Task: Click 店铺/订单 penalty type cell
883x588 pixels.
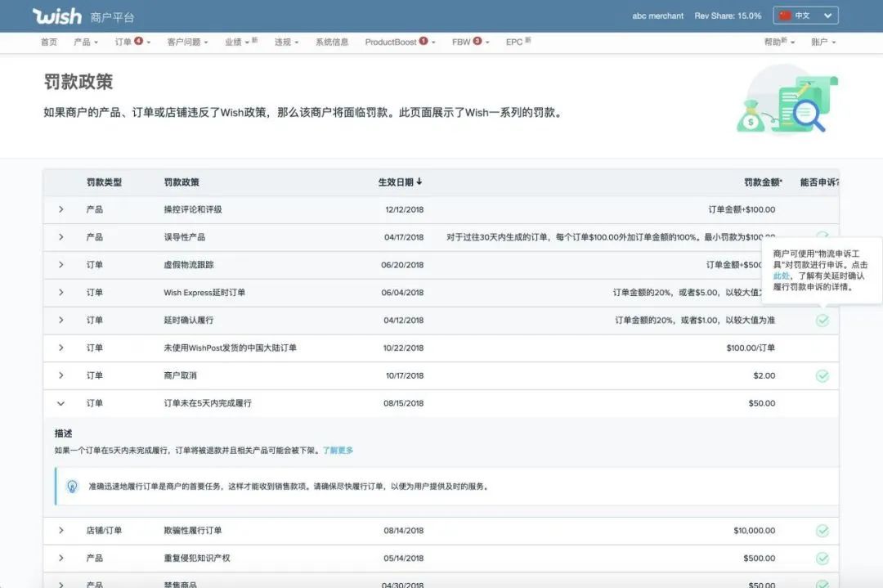Action: (x=104, y=531)
